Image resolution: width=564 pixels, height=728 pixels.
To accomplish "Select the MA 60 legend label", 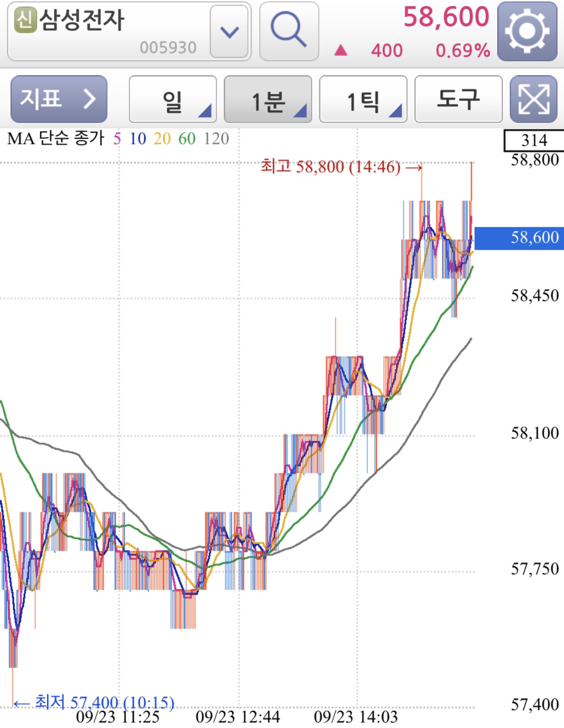I will (x=187, y=139).
